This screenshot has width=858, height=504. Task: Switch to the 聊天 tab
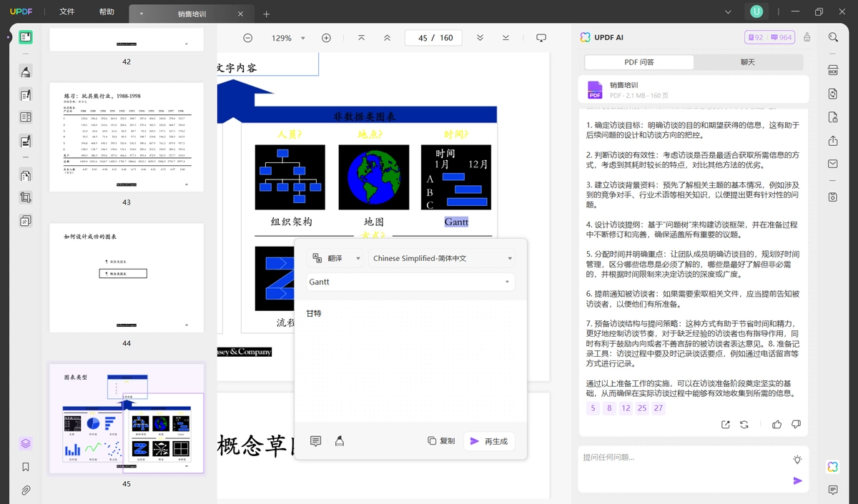point(748,62)
